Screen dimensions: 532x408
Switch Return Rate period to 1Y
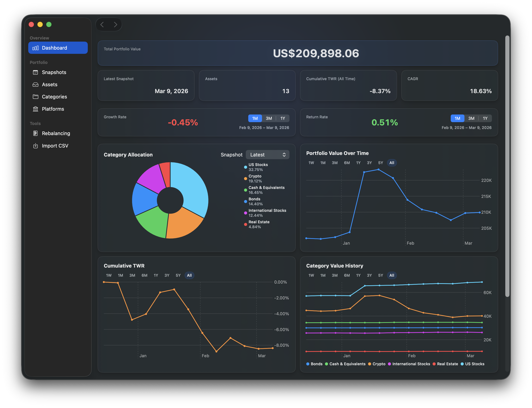485,118
